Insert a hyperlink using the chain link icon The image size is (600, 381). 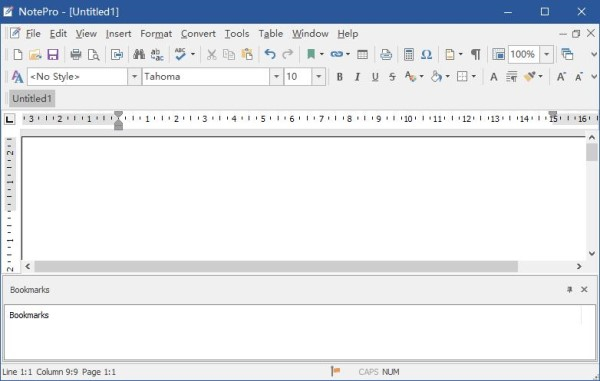coord(337,54)
